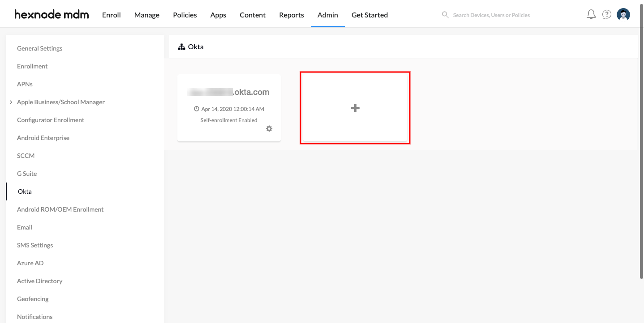Click the Okta page heading
The width and height of the screenshot is (644, 323).
[196, 47]
